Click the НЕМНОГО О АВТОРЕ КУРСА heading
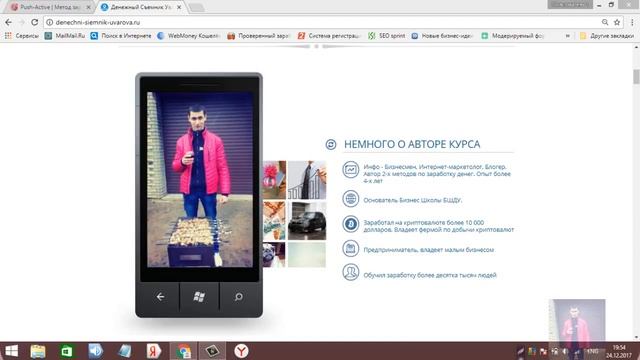 point(412,144)
